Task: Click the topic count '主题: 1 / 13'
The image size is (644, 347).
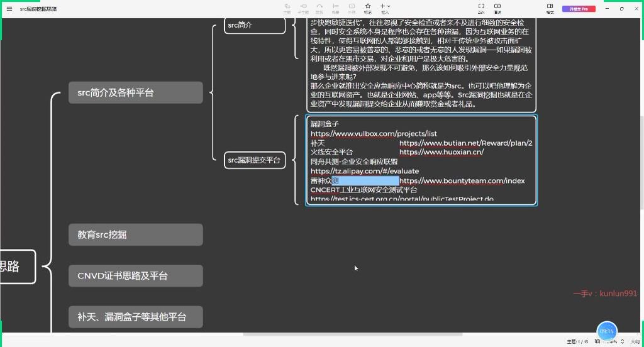Action: click(x=577, y=342)
